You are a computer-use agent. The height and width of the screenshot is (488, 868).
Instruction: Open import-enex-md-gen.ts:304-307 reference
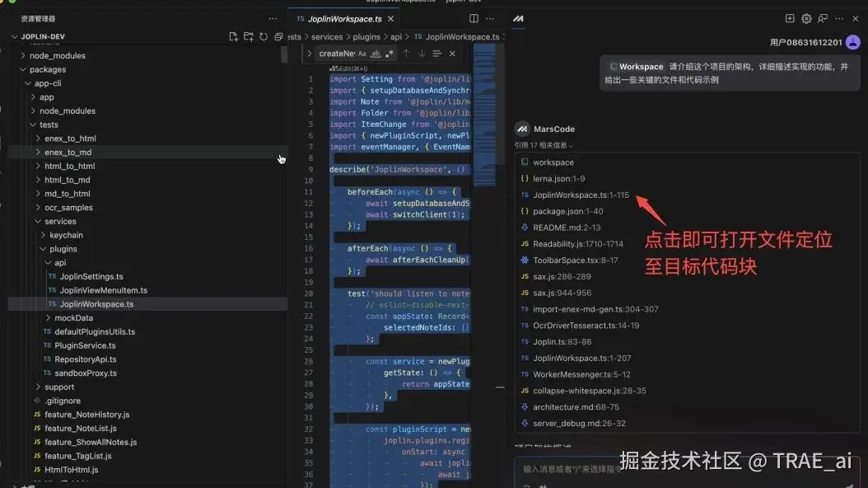click(x=595, y=309)
